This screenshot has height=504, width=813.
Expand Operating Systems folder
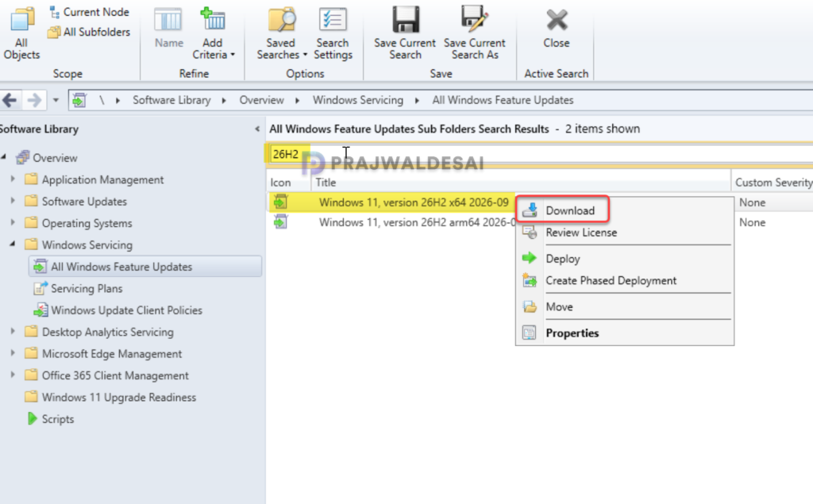pyautogui.click(x=13, y=222)
